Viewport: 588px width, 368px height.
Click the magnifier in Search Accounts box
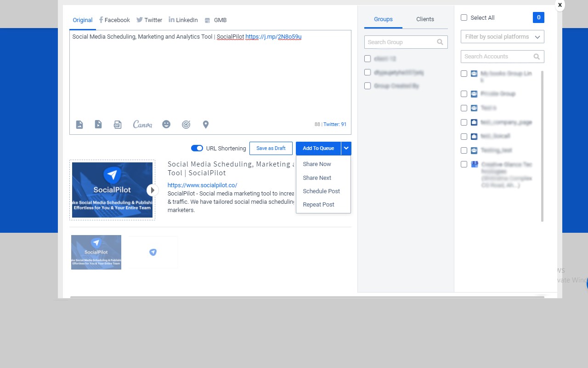[x=537, y=57]
